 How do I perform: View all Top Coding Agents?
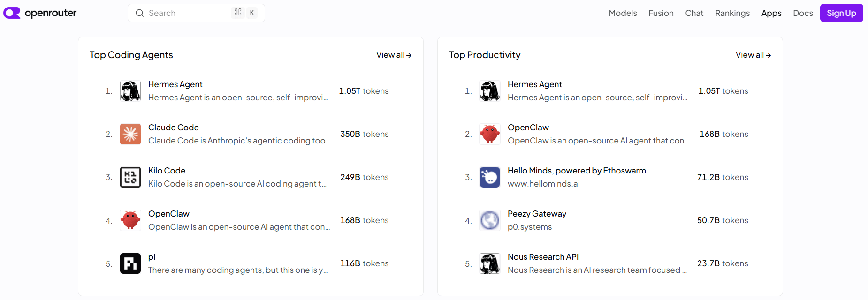coord(394,55)
